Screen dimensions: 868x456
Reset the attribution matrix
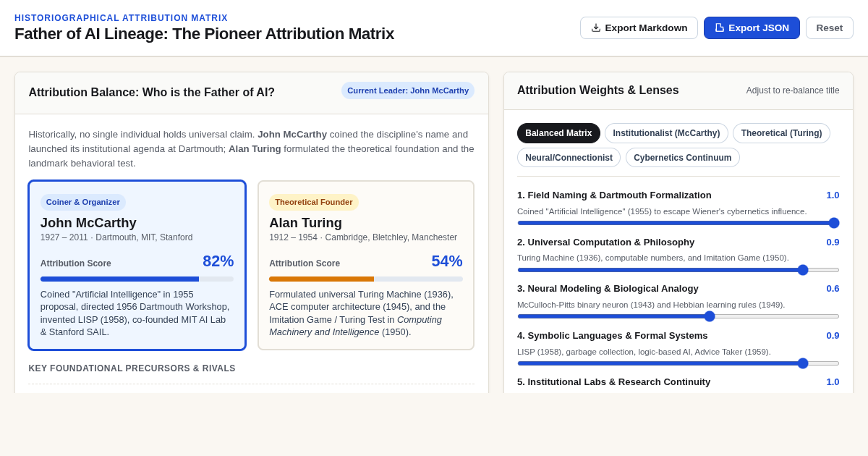click(830, 28)
